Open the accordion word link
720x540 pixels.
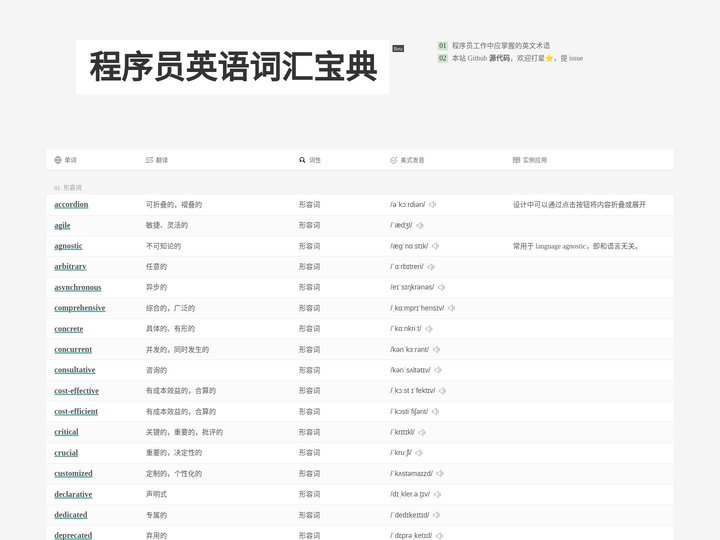[x=71, y=204]
